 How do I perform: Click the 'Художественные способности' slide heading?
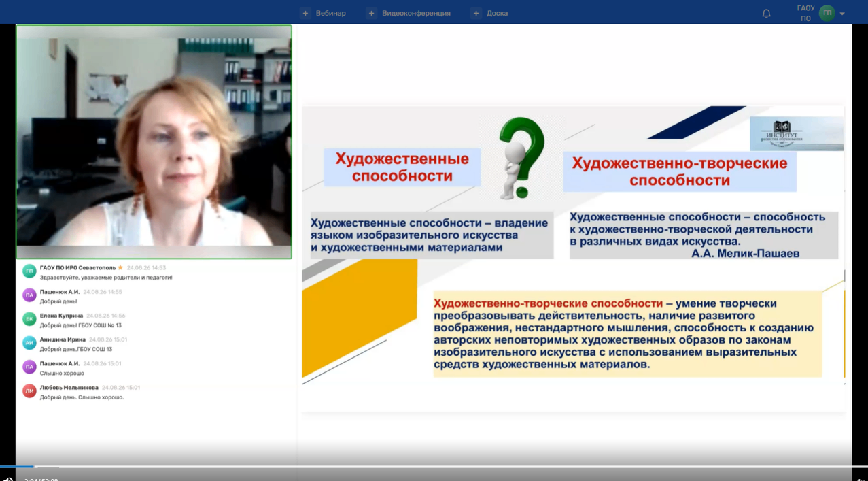click(x=402, y=167)
